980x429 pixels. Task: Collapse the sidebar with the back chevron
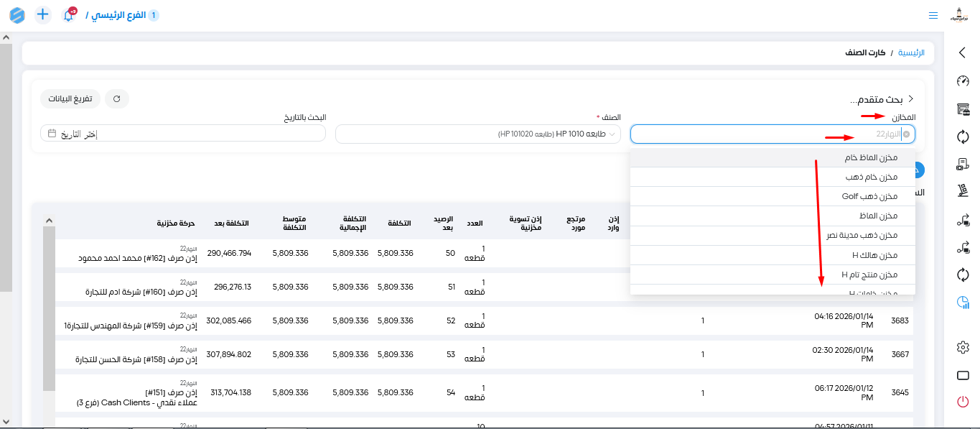[x=963, y=52]
